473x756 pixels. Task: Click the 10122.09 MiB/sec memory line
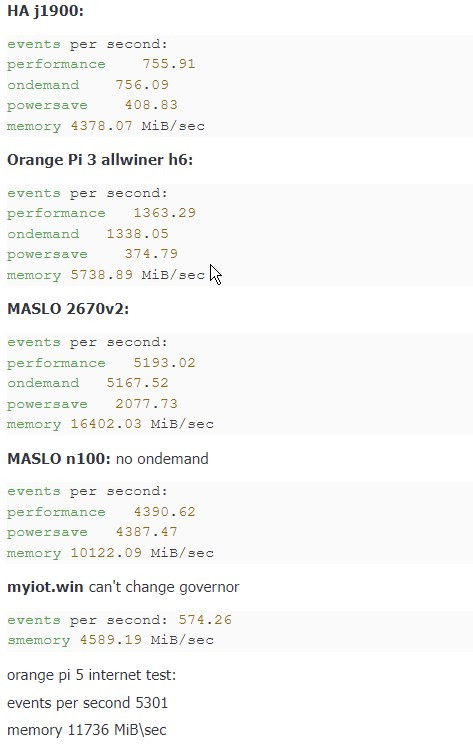110,553
